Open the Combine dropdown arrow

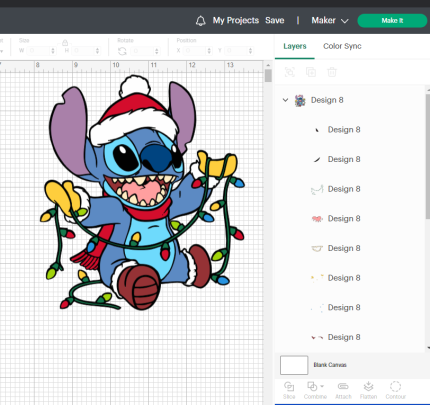322,386
